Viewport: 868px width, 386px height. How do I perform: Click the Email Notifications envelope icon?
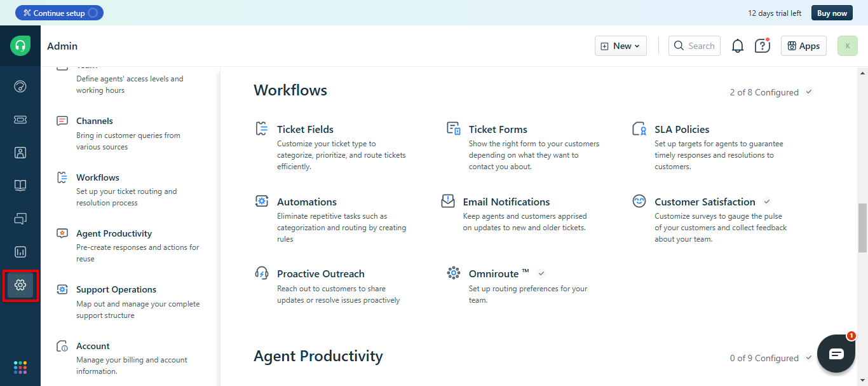(x=448, y=201)
